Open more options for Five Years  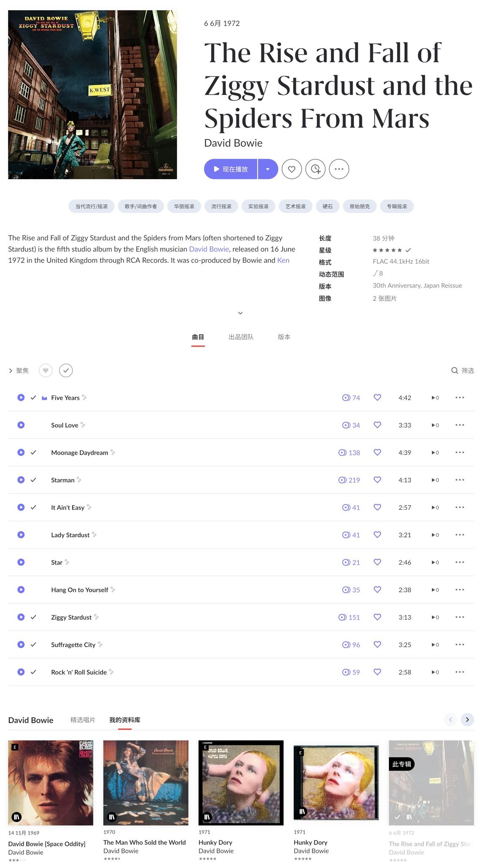pyautogui.click(x=460, y=397)
